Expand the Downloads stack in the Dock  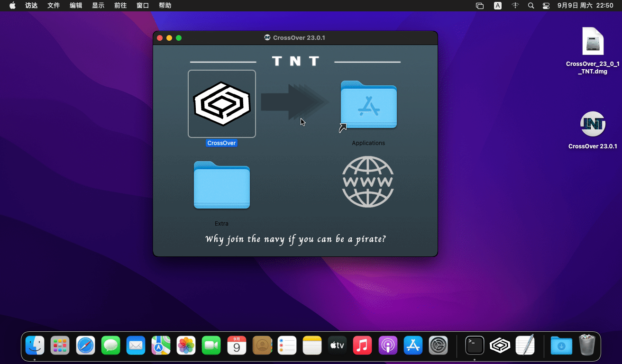[561, 346]
